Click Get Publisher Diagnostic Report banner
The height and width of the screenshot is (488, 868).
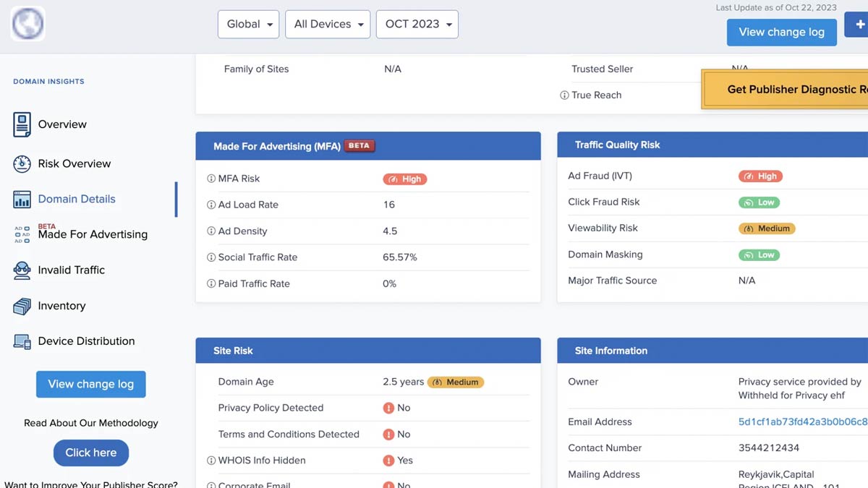788,90
